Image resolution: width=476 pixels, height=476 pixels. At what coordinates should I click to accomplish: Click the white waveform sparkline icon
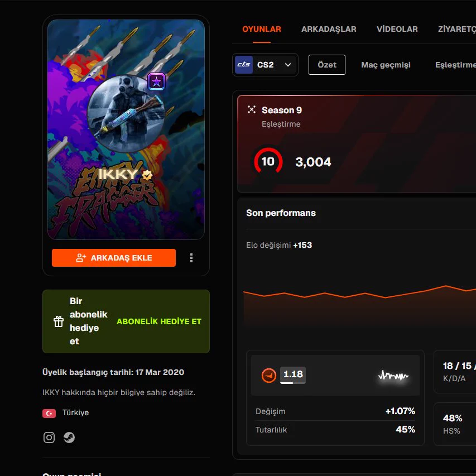point(393,376)
